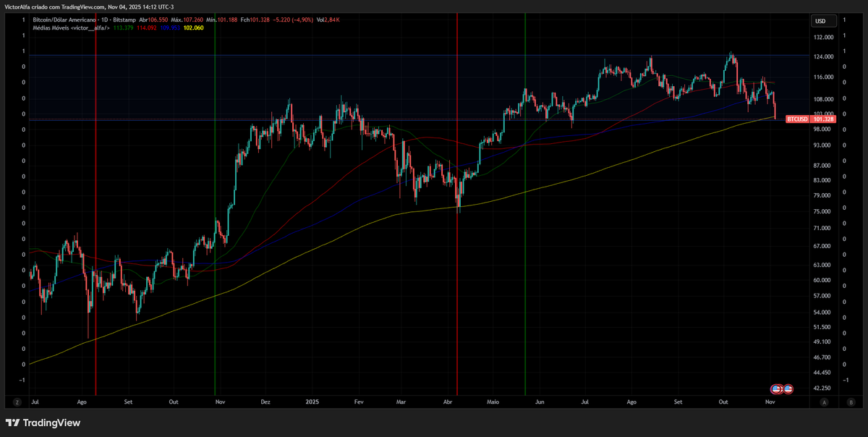This screenshot has width=868, height=437.
Task: Click the low price Mín 101.188
Action: click(221, 20)
